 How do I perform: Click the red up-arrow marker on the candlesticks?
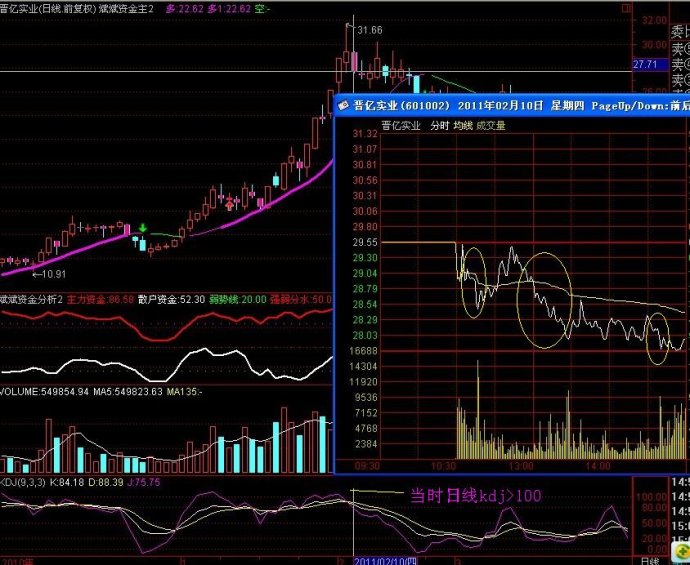point(229,204)
